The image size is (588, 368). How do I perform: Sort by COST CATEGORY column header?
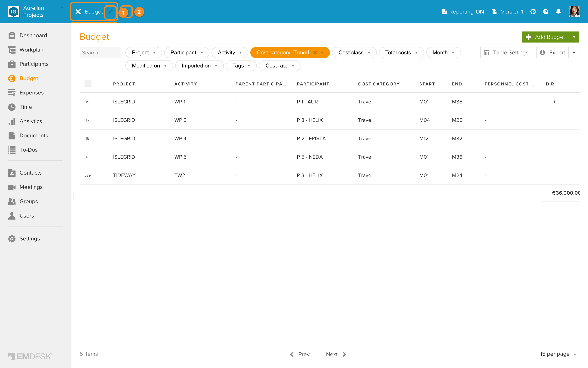point(379,84)
